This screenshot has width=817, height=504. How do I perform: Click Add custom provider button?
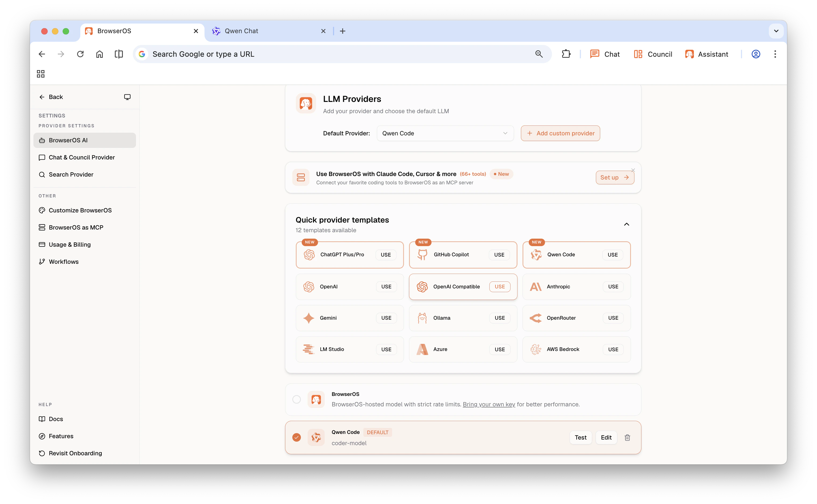(x=560, y=133)
